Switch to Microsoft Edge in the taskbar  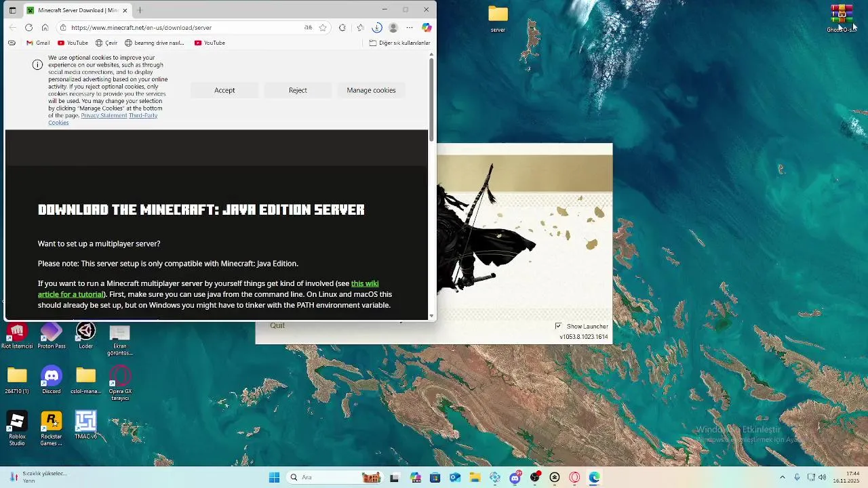coord(594,478)
